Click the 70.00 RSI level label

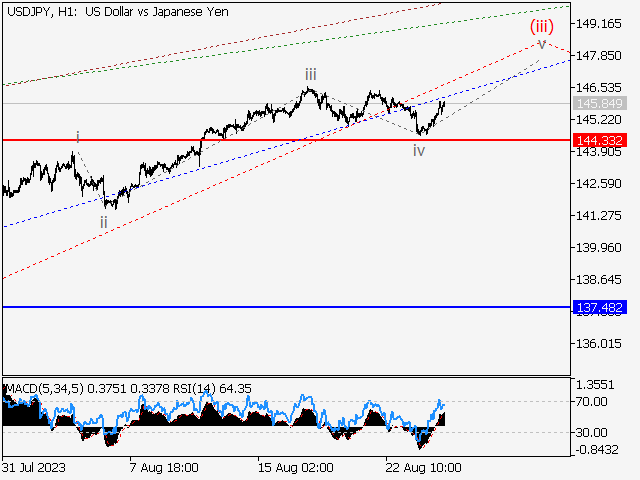tap(591, 402)
